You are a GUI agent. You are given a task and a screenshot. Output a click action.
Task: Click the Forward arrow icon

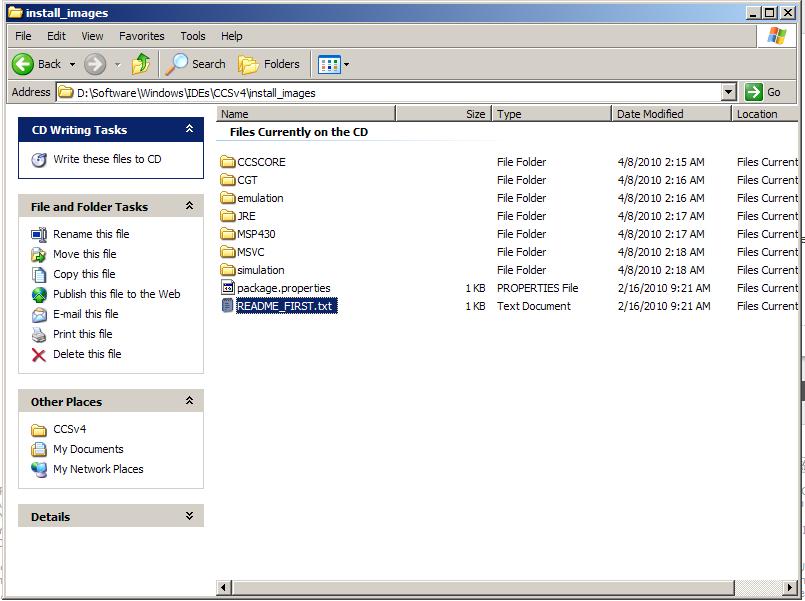[95, 64]
